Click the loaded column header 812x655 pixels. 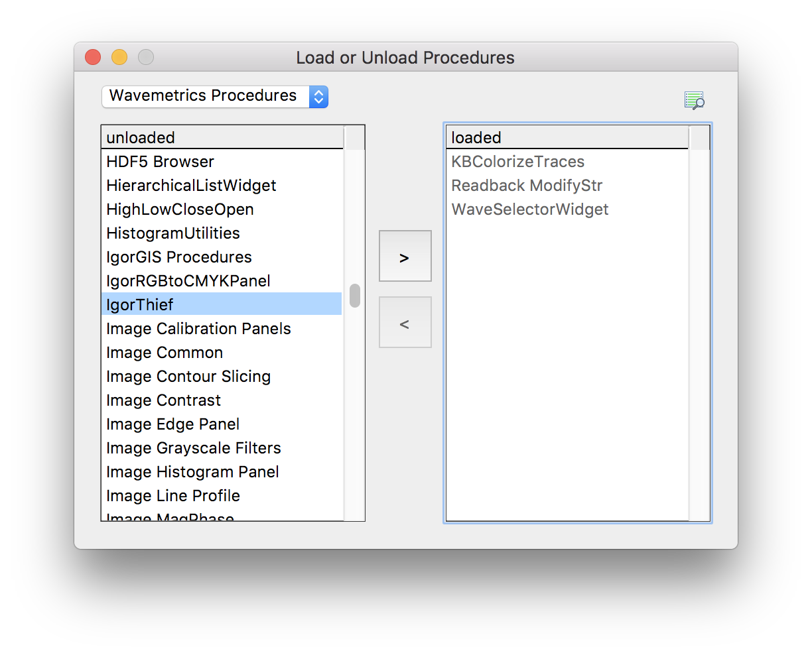click(567, 137)
